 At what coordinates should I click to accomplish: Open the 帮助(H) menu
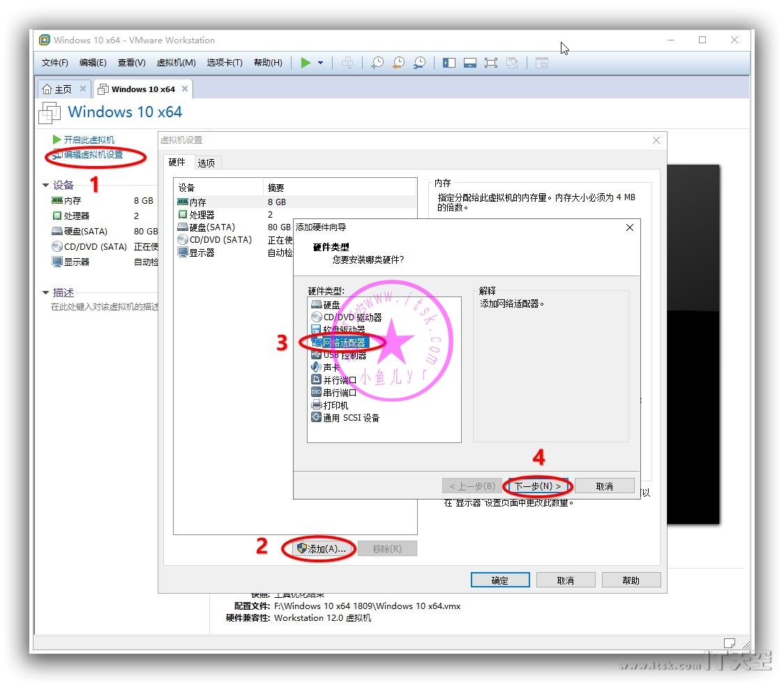268,63
